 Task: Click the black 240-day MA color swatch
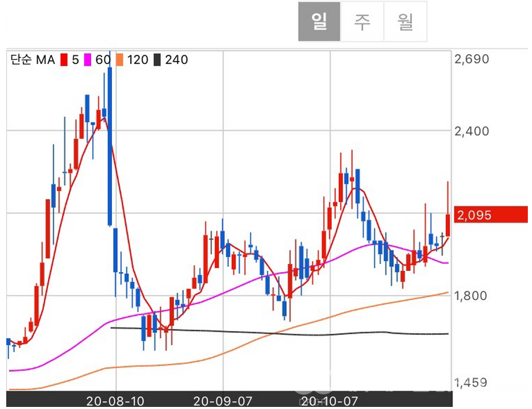(x=159, y=60)
